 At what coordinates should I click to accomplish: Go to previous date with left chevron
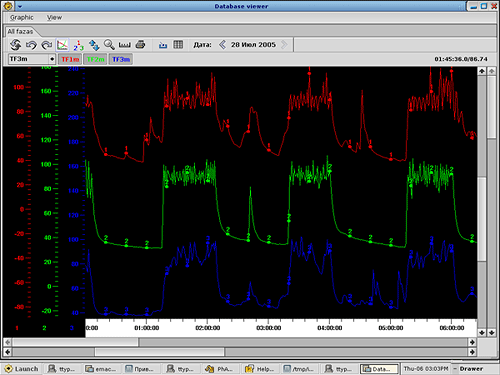pos(223,45)
